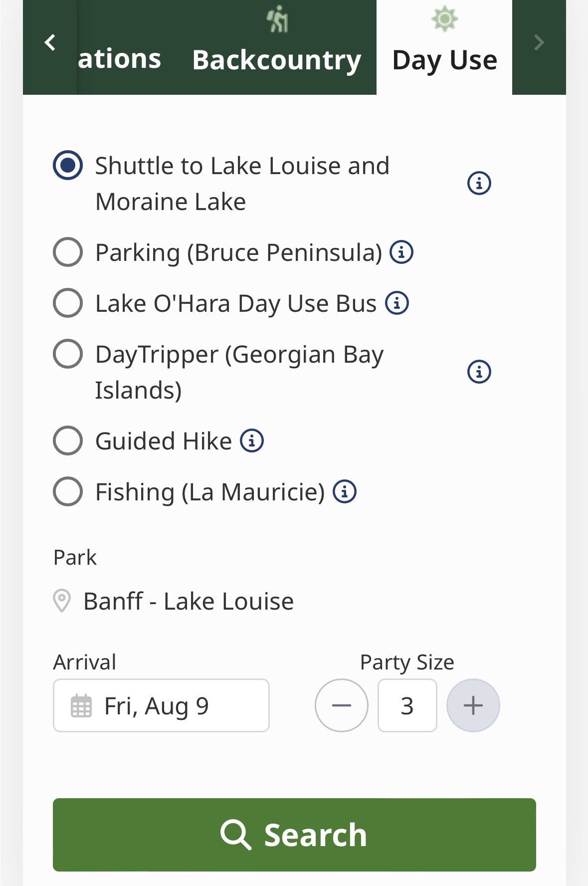Image resolution: width=588 pixels, height=886 pixels.
Task: Open DayTripper (Georgian Bay Islands) info icon
Action: (x=479, y=372)
